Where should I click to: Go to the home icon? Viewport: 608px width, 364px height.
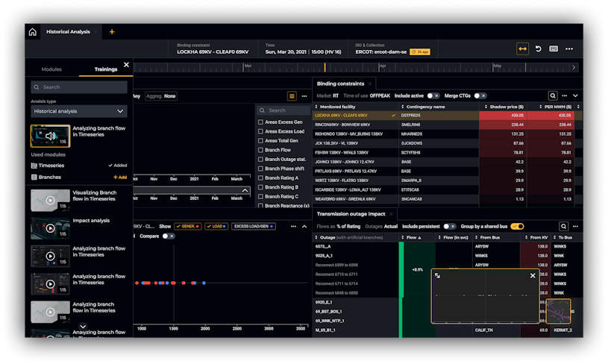[33, 32]
